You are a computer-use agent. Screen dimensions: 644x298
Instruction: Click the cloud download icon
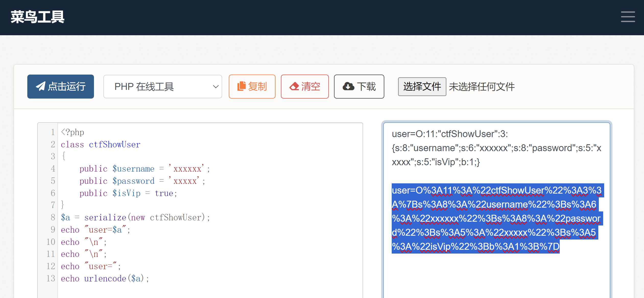point(348,86)
